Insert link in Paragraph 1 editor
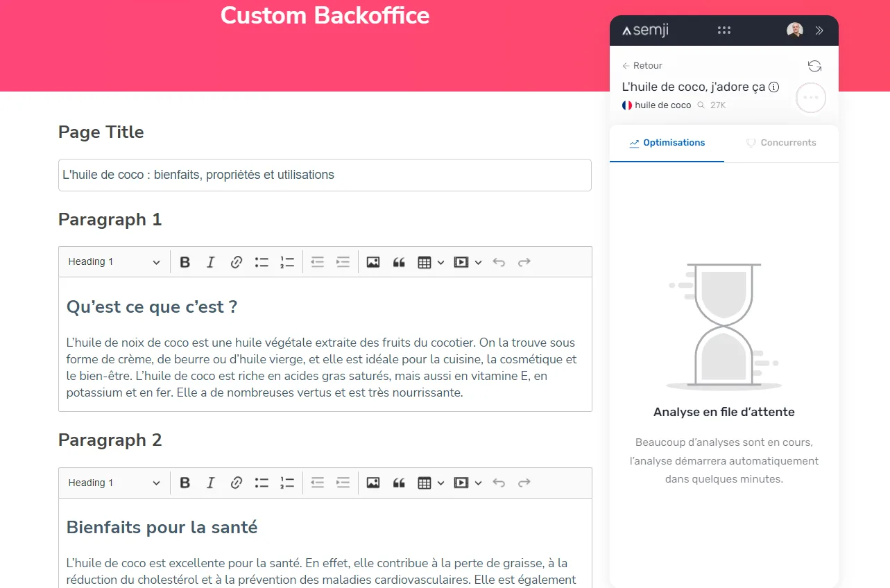The height and width of the screenshot is (588, 890). click(x=237, y=262)
